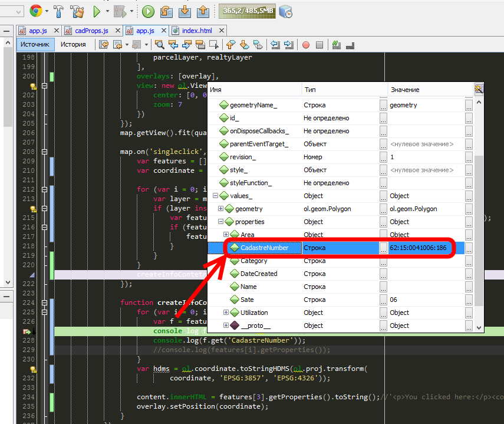Open the Run Project dropdown arrow
The image size is (504, 424).
pyautogui.click(x=107, y=11)
